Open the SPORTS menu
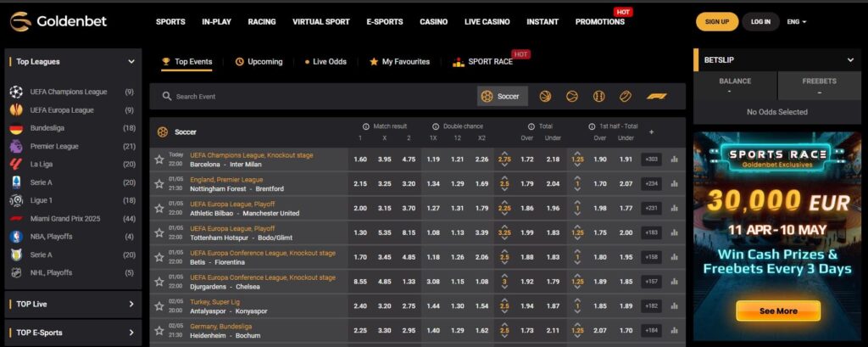This screenshot has width=868, height=347. [170, 22]
